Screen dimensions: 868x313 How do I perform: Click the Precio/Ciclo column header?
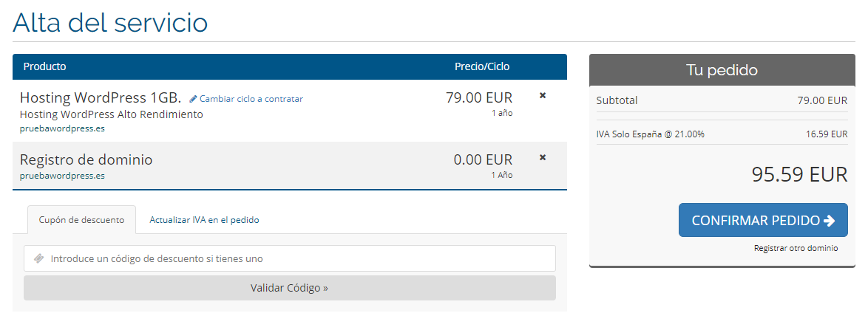point(482,66)
